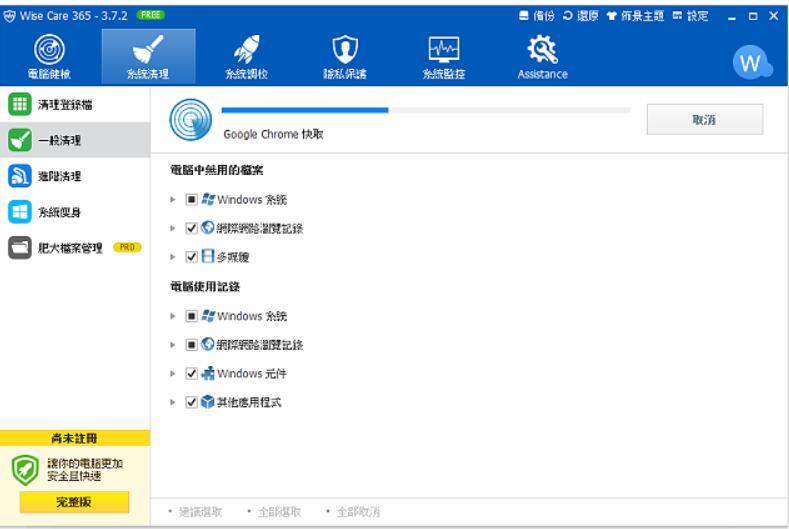Click 全部選取 select all link
789x529 pixels.
[x=279, y=512]
